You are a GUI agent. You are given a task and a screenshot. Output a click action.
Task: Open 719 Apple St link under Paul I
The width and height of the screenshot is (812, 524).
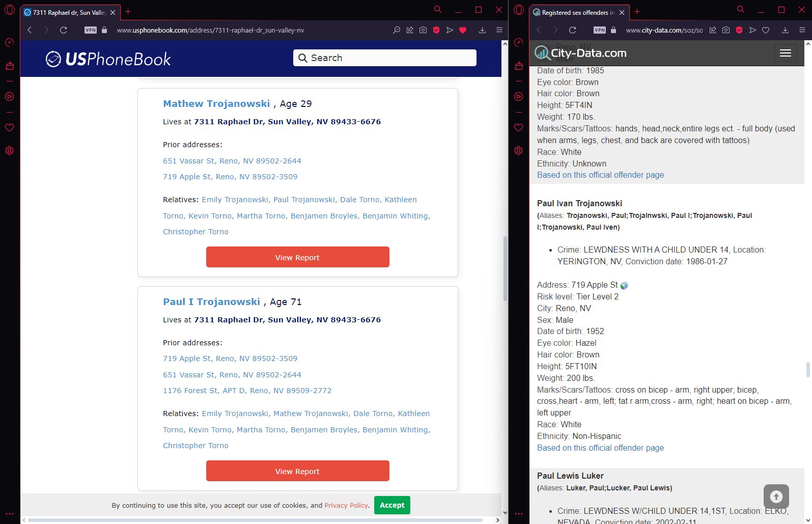[230, 358]
